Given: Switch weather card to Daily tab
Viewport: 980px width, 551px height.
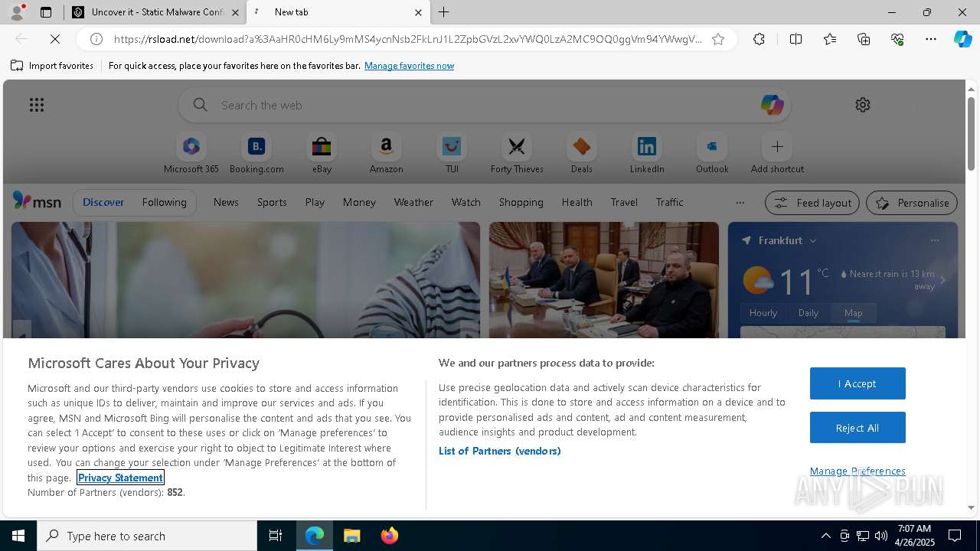Looking at the screenshot, I should pyautogui.click(x=808, y=313).
